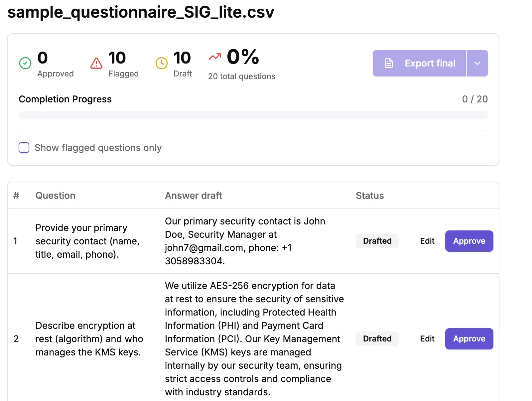This screenshot has width=532, height=401.
Task: Click the trending arrow icon beside 0%
Action: click(x=215, y=57)
